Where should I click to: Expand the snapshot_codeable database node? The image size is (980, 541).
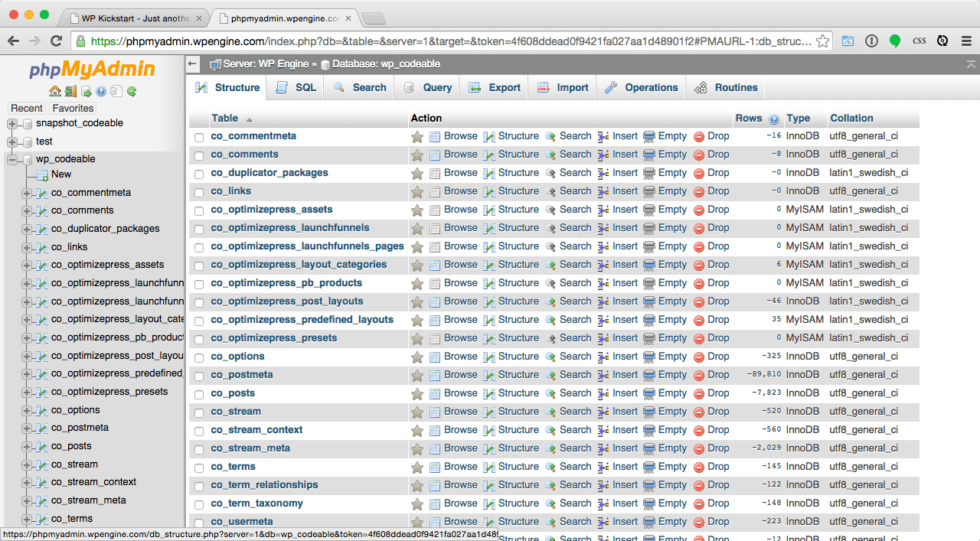click(12, 123)
